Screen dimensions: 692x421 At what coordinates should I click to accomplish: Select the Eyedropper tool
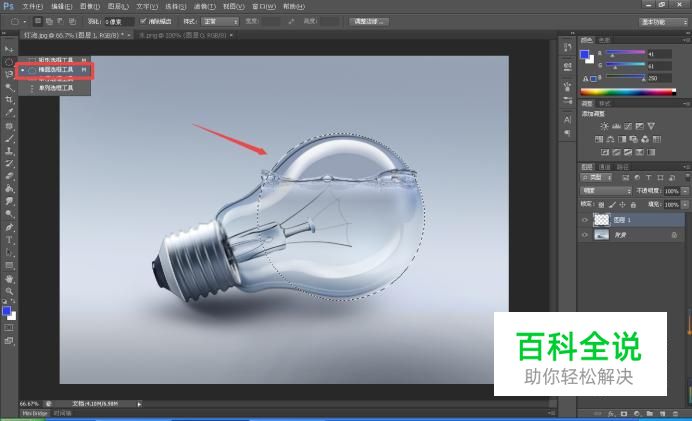[9, 113]
